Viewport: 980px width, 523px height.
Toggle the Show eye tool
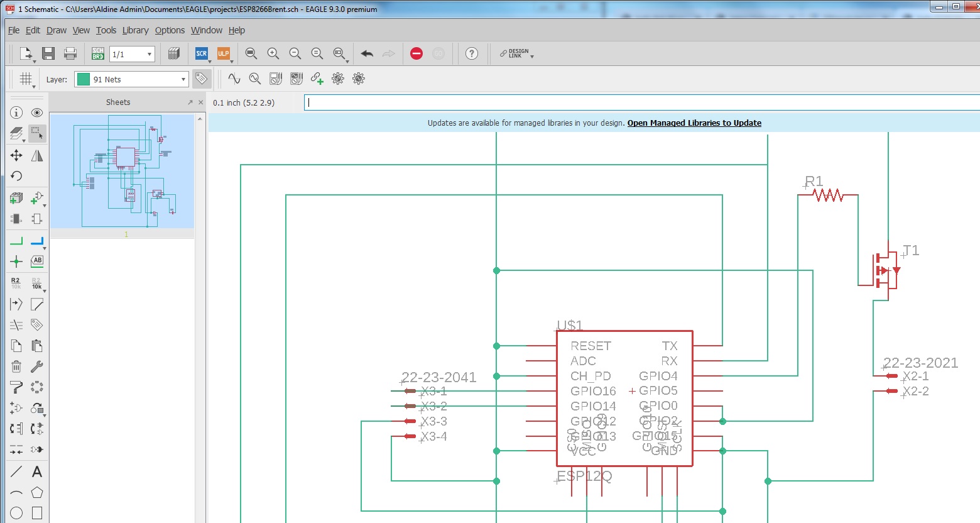(x=37, y=113)
